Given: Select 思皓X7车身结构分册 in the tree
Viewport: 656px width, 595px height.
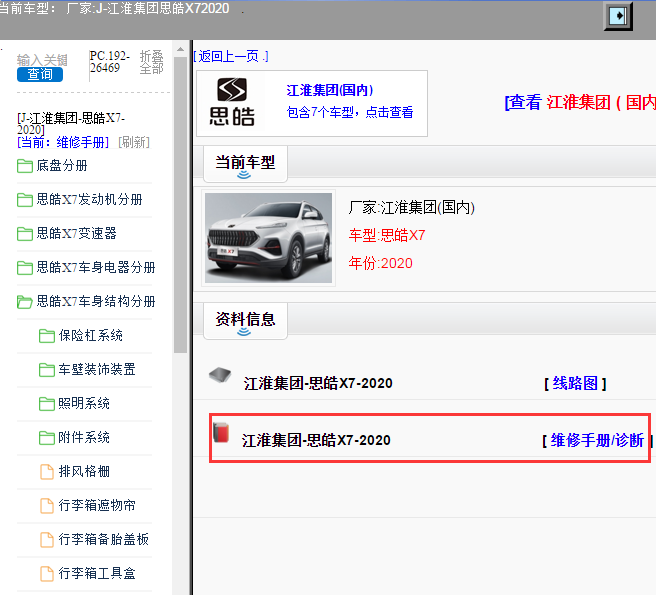Looking at the screenshot, I should (x=96, y=301).
